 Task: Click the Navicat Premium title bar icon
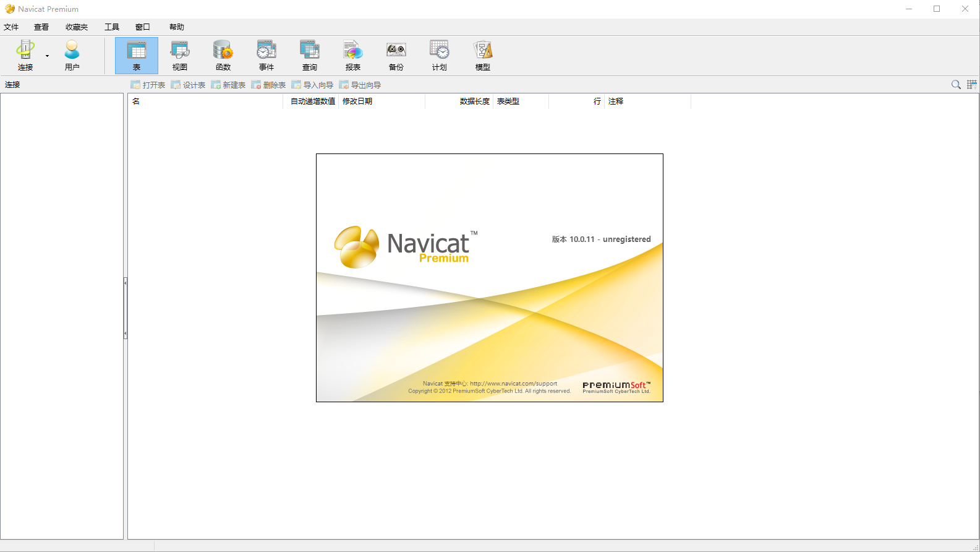[x=10, y=9]
